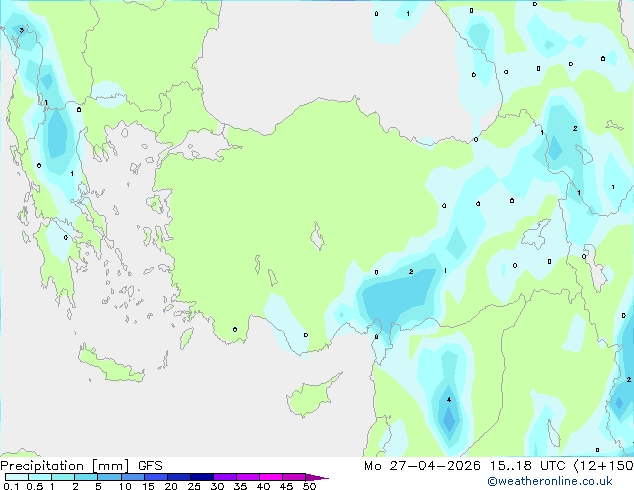Click the '3' precipitation value on map
634x490 pixels.
[21, 30]
